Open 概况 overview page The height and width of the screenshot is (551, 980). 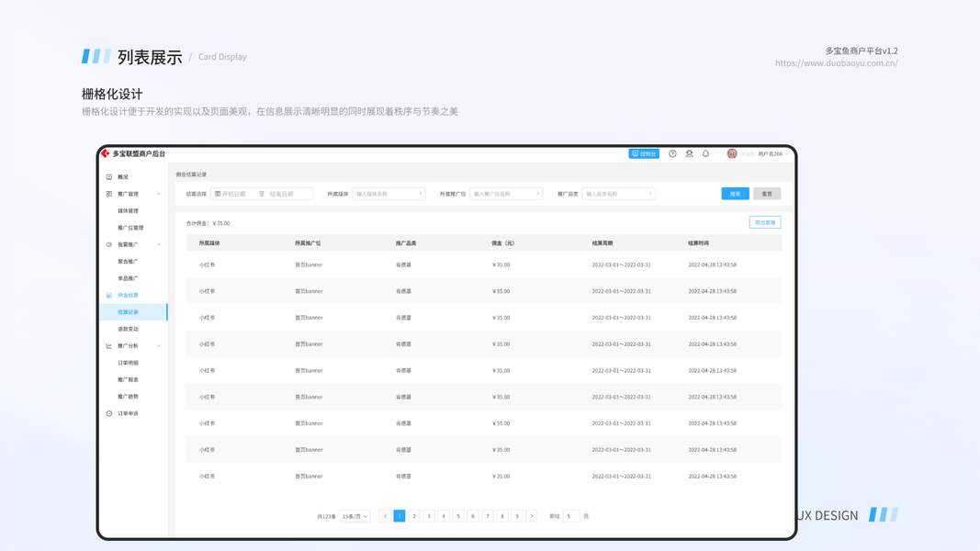pyautogui.click(x=122, y=177)
